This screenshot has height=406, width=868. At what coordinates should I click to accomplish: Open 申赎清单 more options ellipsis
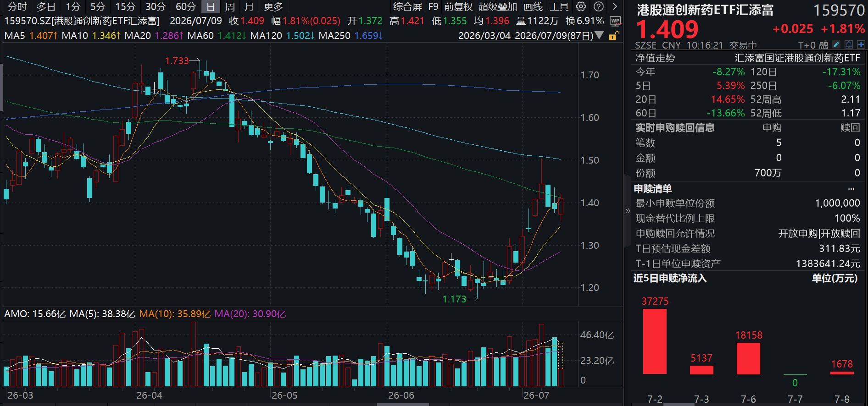point(851,189)
